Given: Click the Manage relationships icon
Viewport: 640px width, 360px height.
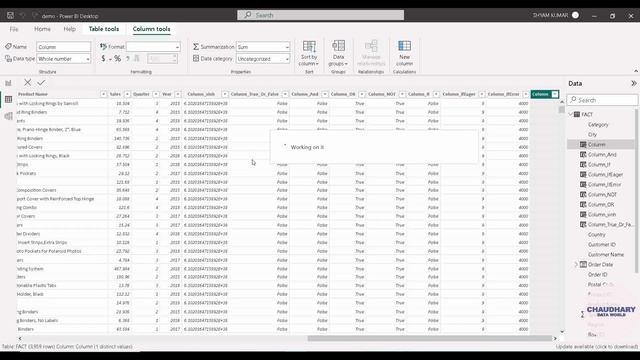Looking at the screenshot, I should 371,53.
